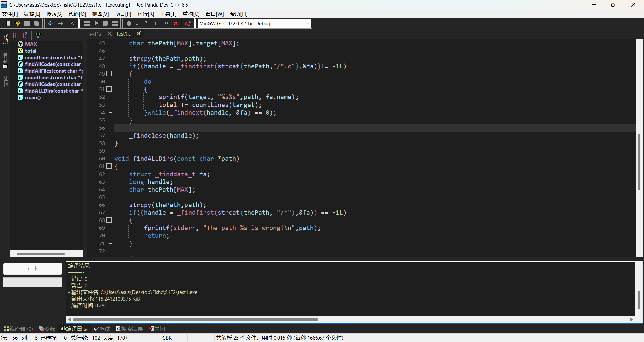Click the Step out debug icon
The width and height of the screenshot is (644, 342).
pyautogui.click(x=157, y=23)
